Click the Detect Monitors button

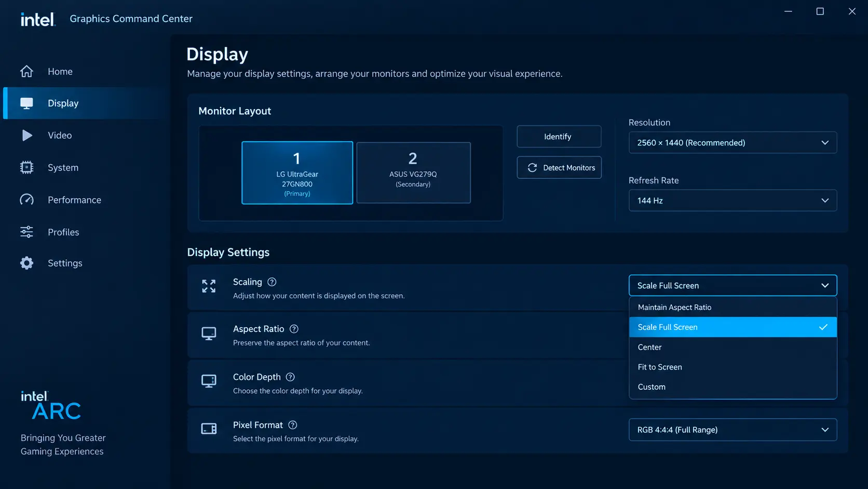tap(559, 167)
